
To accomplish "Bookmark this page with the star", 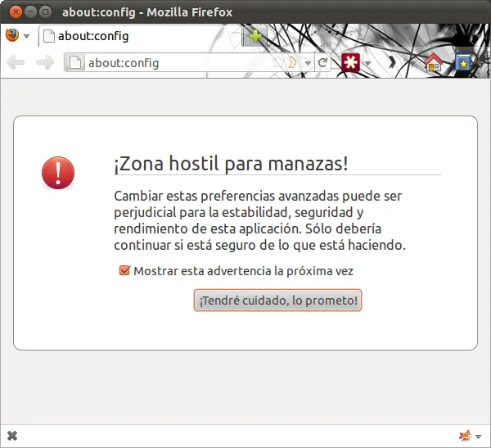I will [277, 62].
